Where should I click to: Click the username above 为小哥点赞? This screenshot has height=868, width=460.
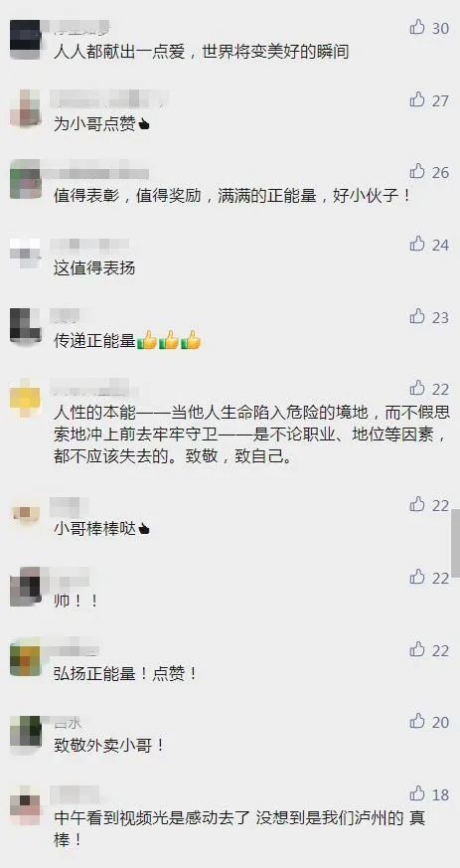109,99
